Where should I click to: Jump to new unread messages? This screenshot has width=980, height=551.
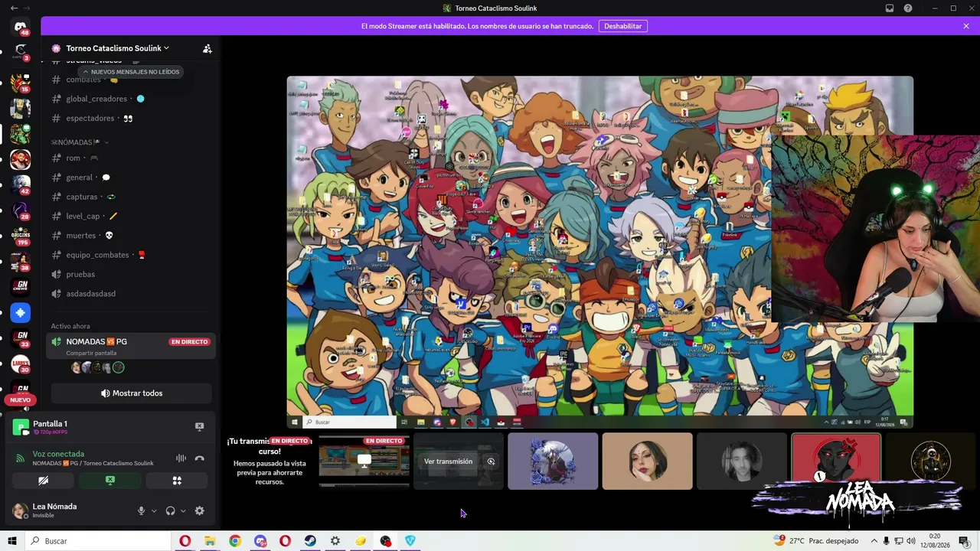[x=131, y=72]
